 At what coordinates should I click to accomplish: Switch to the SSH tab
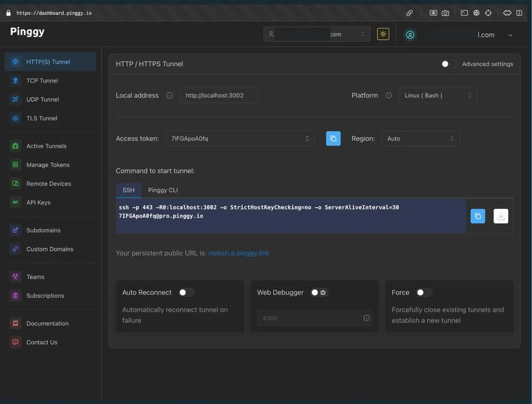pyautogui.click(x=128, y=190)
